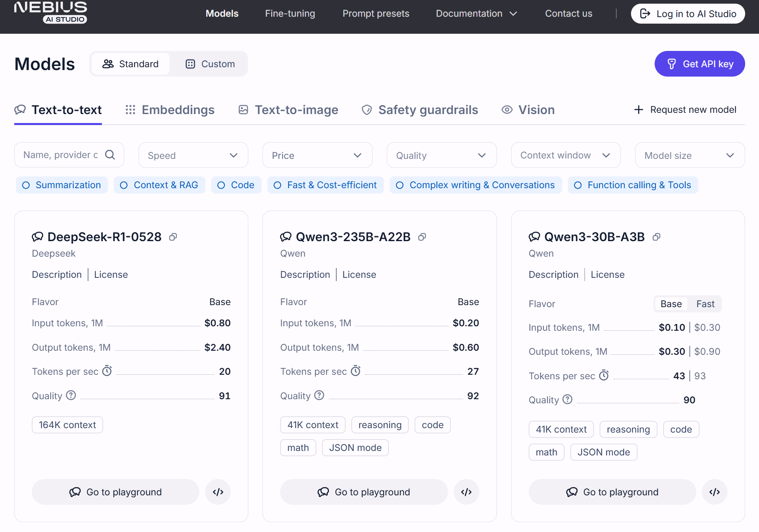Toggle the Summarization filter chip
The image size is (759, 532).
click(x=62, y=185)
